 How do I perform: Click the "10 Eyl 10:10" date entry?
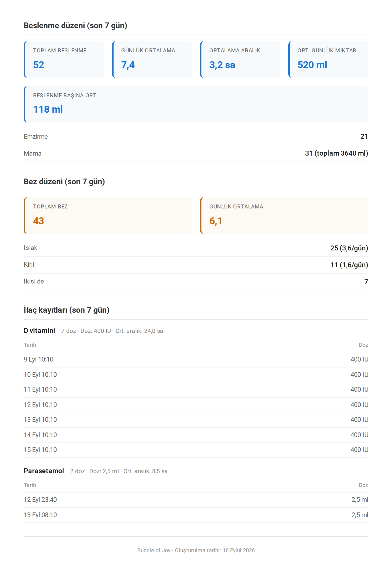click(x=40, y=375)
